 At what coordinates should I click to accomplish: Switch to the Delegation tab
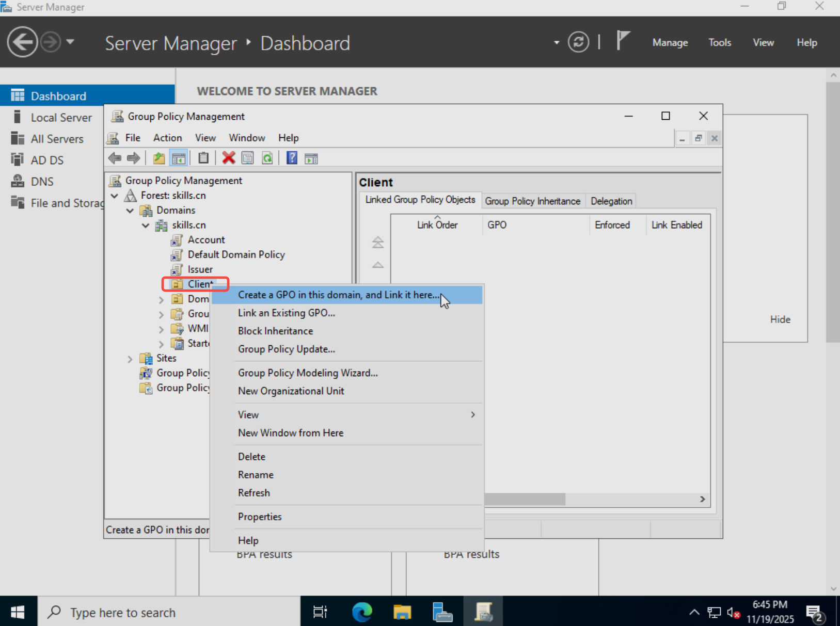tap(611, 201)
